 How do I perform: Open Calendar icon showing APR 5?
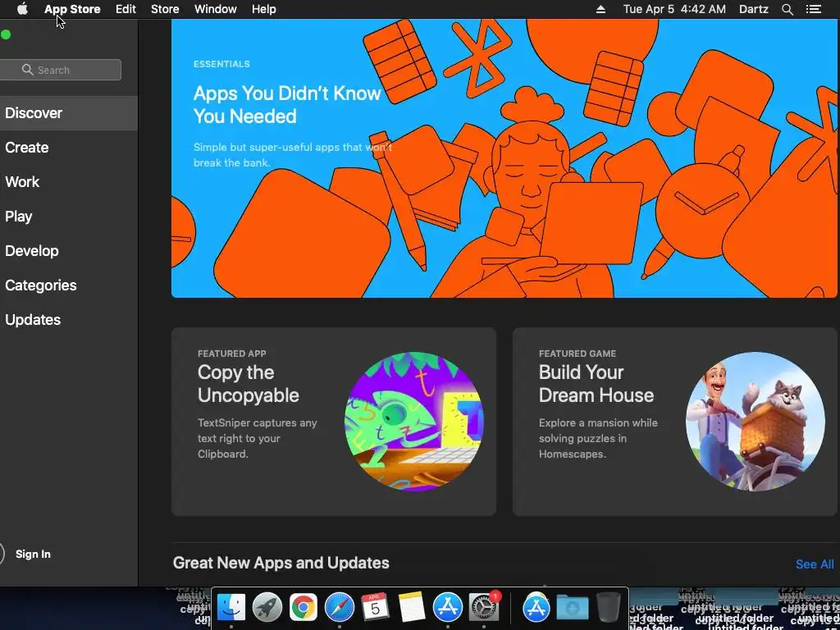[375, 607]
